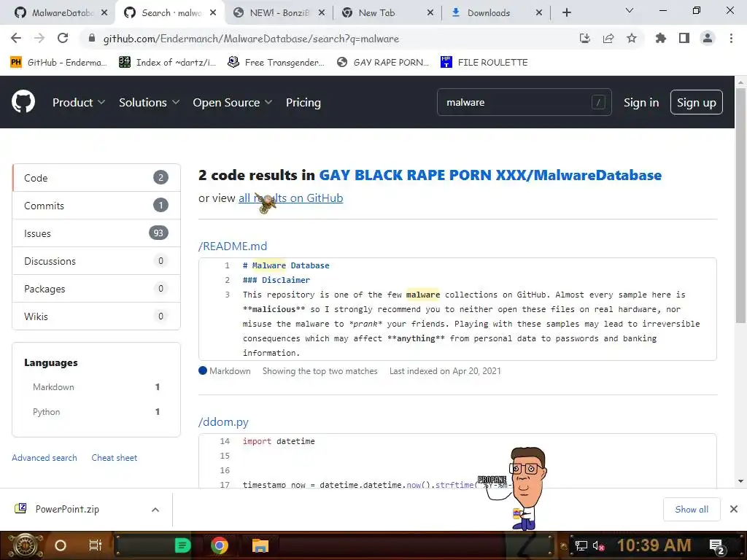Bookmark this page with the star icon

[631, 39]
